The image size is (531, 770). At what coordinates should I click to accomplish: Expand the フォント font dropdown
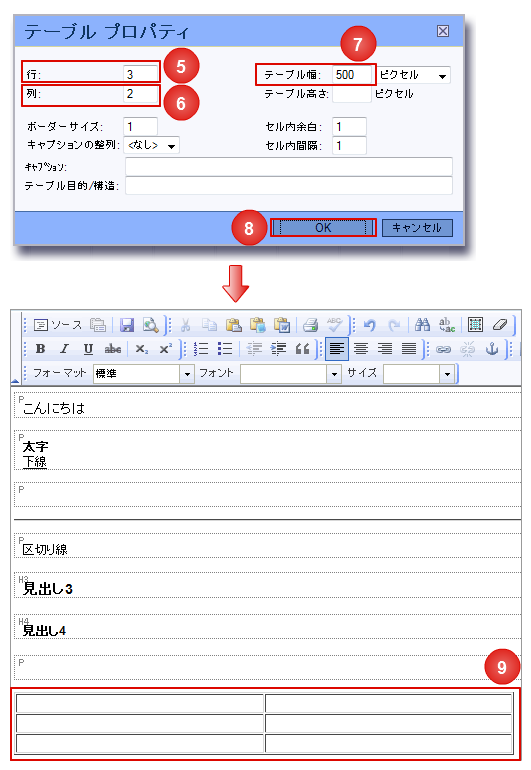290,374
